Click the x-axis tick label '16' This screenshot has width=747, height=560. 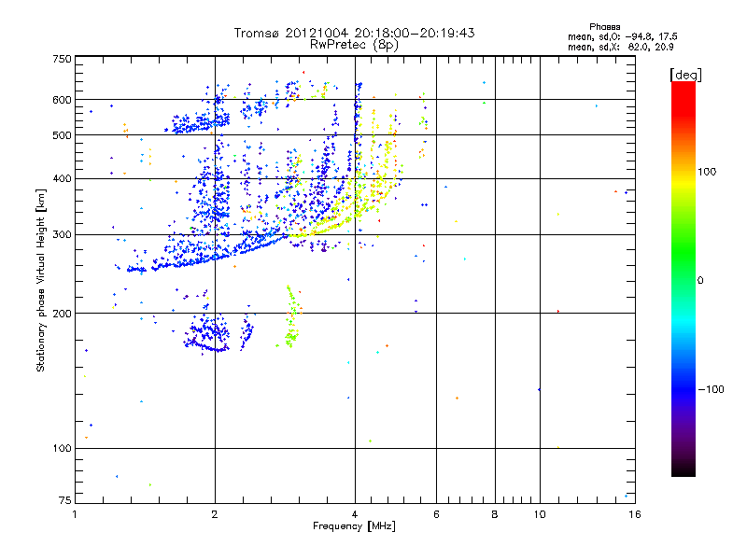635,514
